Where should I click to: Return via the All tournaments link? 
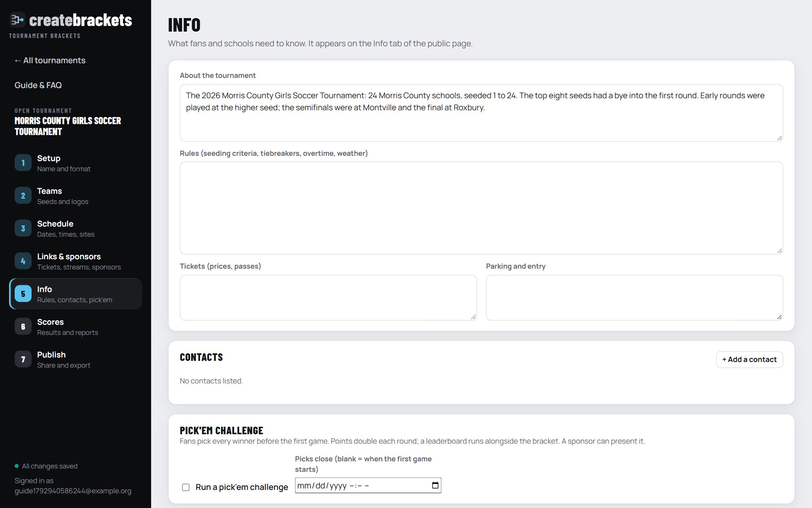click(50, 60)
